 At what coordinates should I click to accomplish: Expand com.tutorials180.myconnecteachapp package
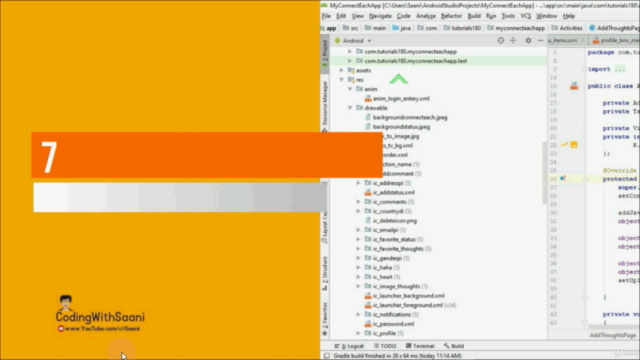[350, 51]
